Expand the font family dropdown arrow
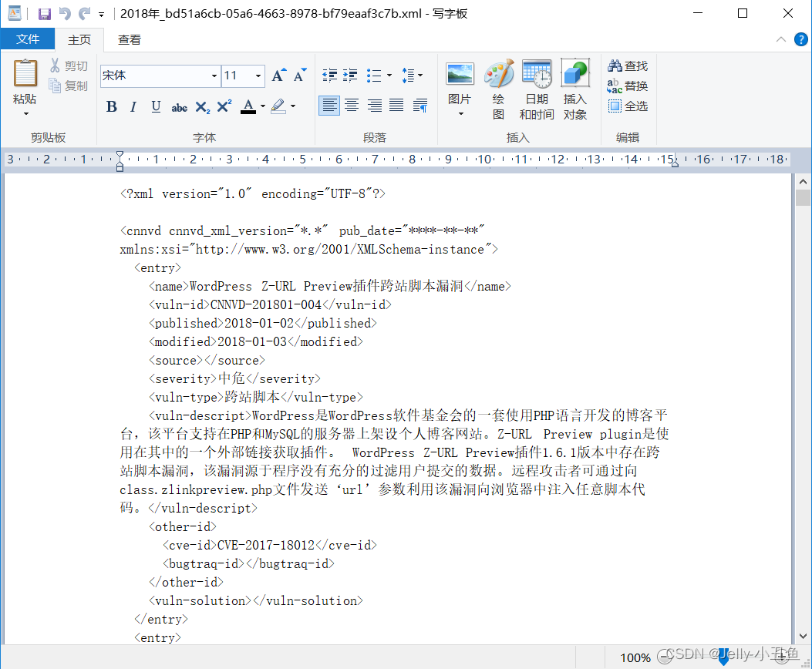This screenshot has width=812, height=669. click(x=214, y=76)
